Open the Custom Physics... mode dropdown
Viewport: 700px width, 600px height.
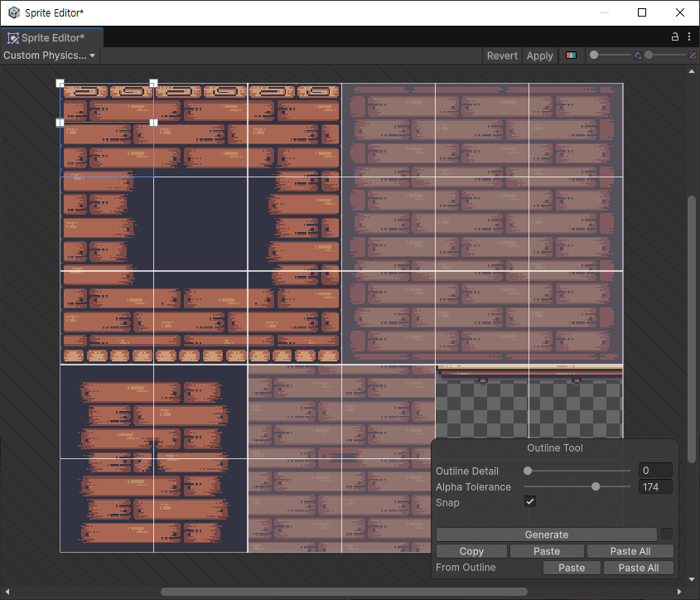coord(50,56)
